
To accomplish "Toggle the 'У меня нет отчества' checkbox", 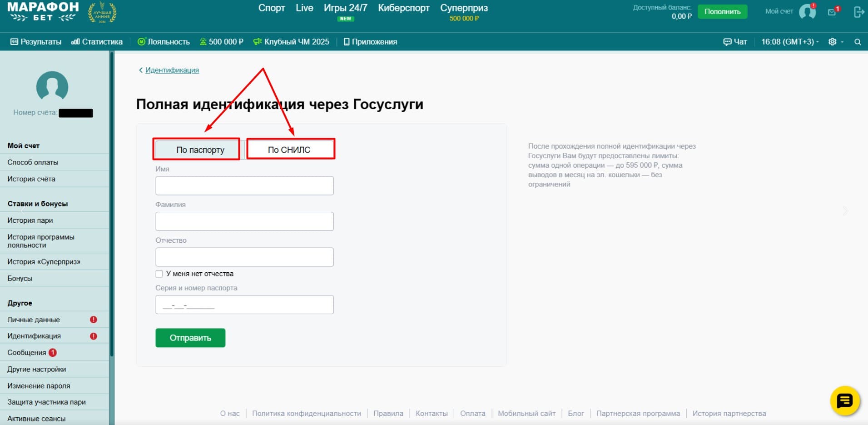I will pos(159,274).
